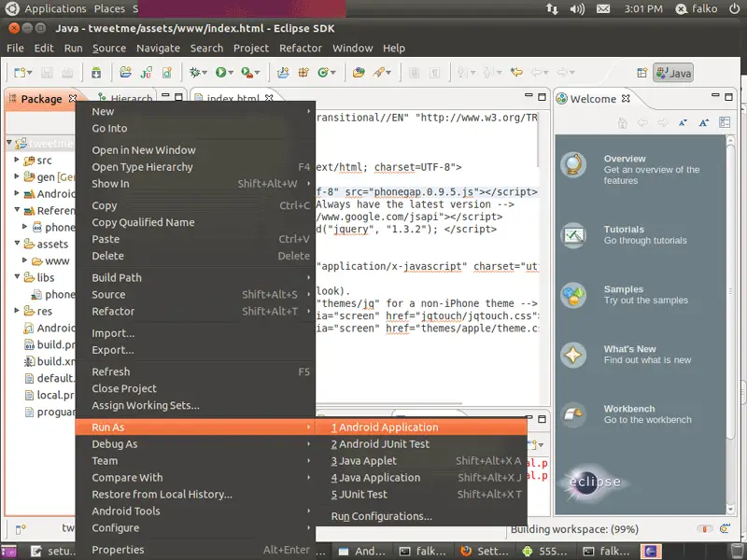The height and width of the screenshot is (560, 747).
Task: Expand the src folder in Package Explorer
Action: [17, 160]
